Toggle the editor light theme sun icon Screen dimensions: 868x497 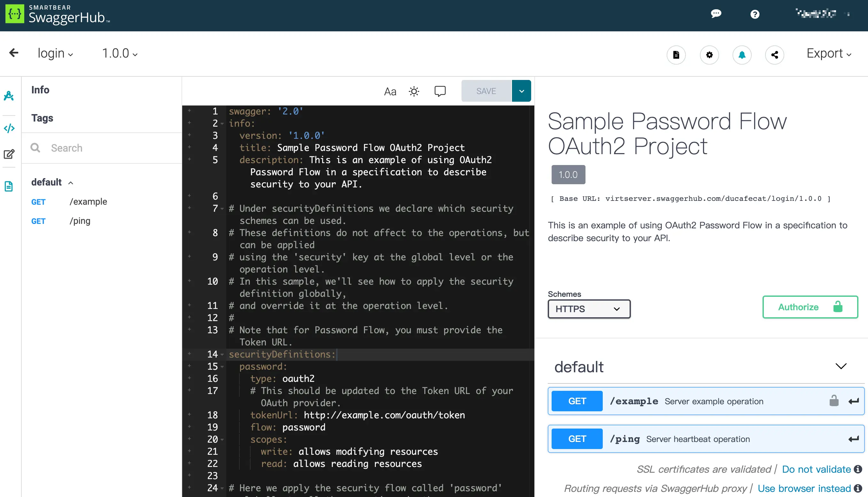[x=414, y=91]
